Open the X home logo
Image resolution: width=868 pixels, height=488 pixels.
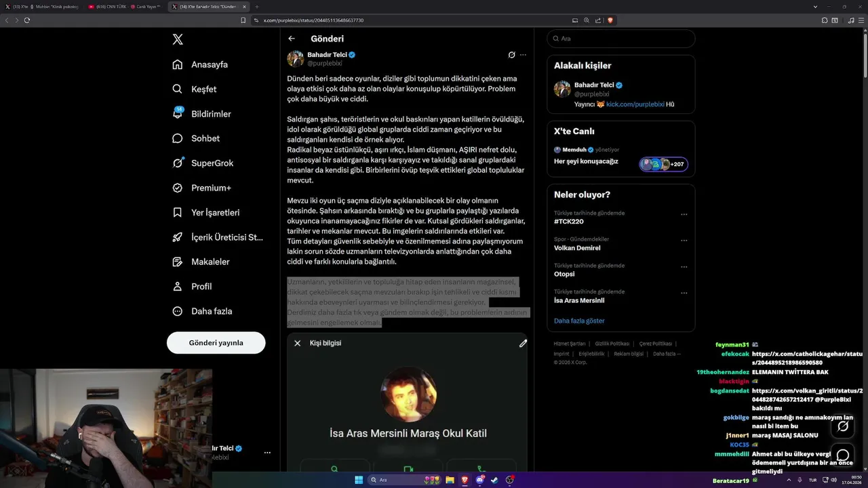[x=178, y=39]
